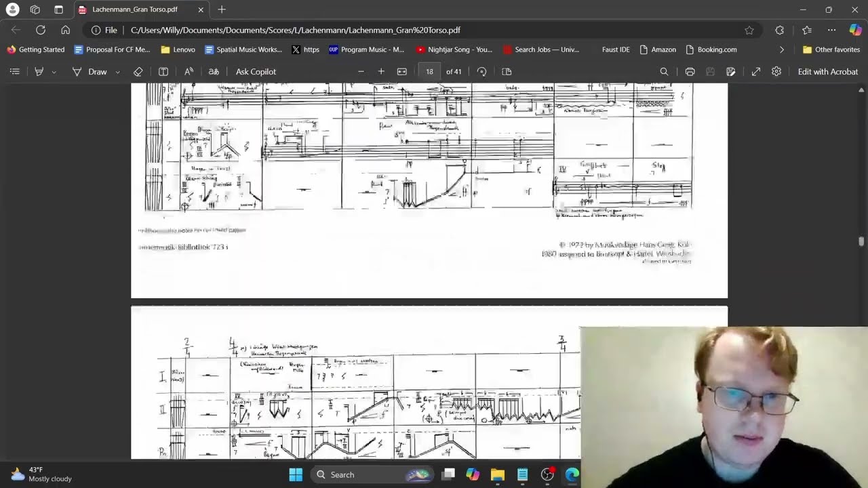The width and height of the screenshot is (868, 488).
Task: Open the browser Extensions menu
Action: click(x=779, y=30)
